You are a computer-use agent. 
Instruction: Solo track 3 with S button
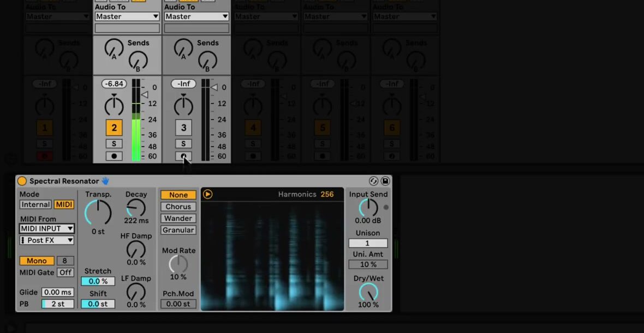click(183, 144)
